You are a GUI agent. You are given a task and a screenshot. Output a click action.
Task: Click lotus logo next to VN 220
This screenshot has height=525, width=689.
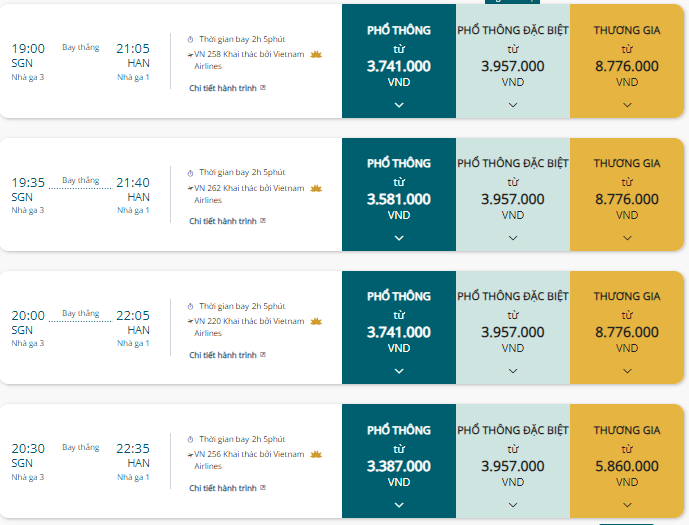click(316, 322)
